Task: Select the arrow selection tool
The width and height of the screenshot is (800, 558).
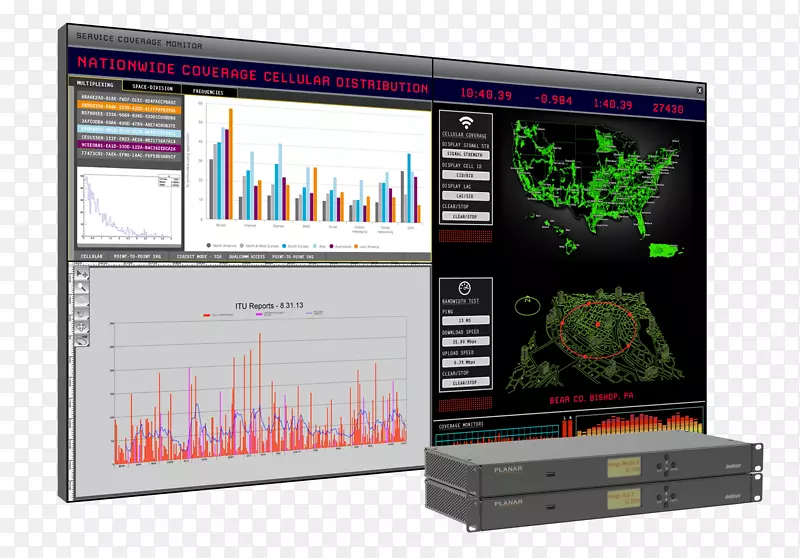Action: [82, 273]
